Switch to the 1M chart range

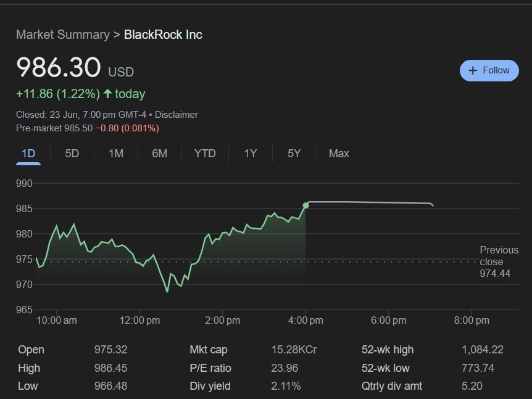[116, 154]
